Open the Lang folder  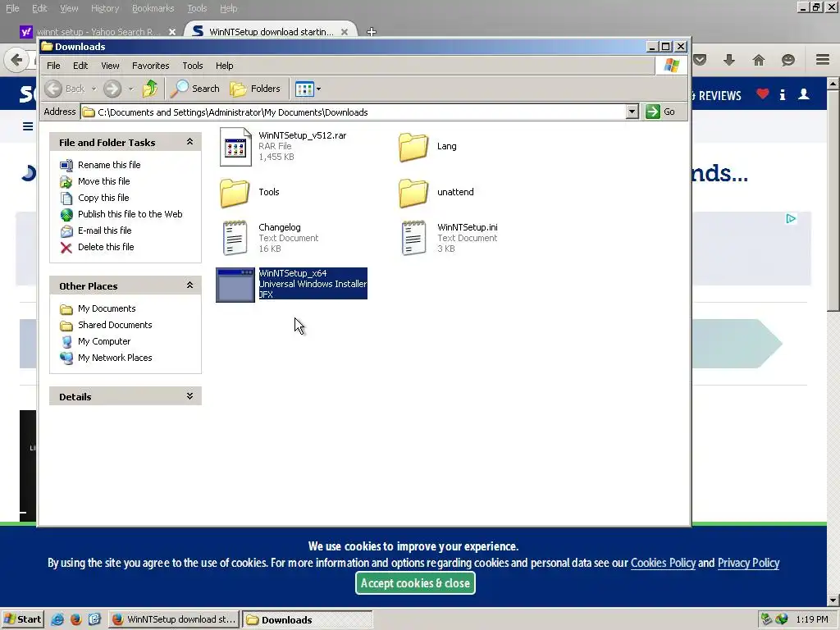click(413, 146)
